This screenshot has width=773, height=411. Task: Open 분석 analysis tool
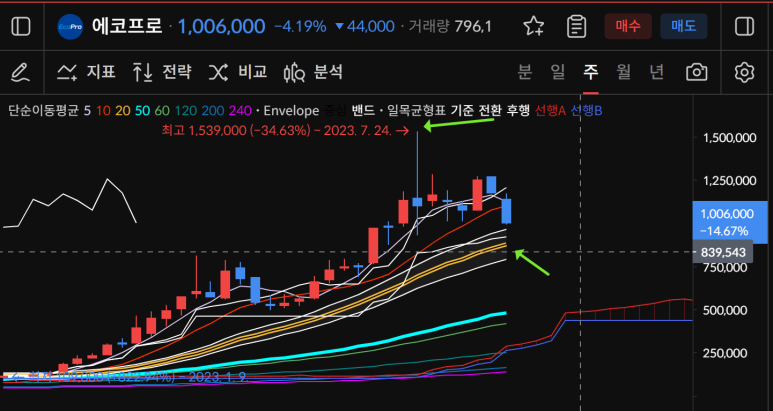coord(313,72)
